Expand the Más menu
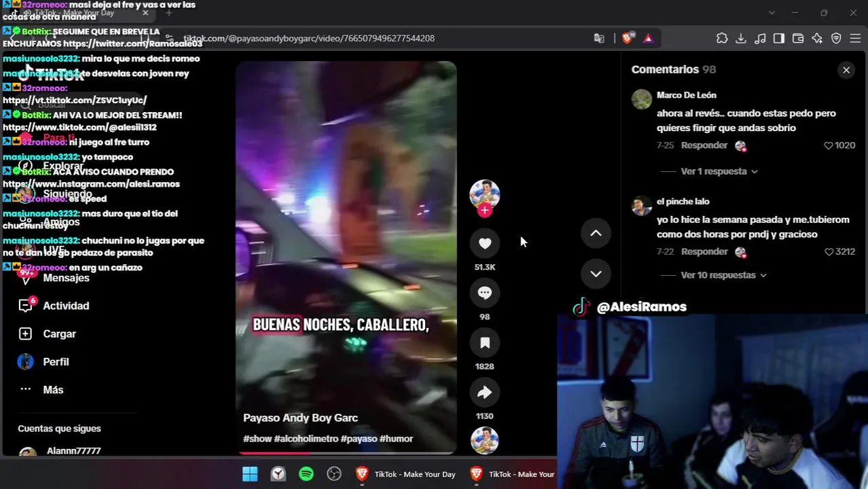The image size is (868, 489). point(53,390)
